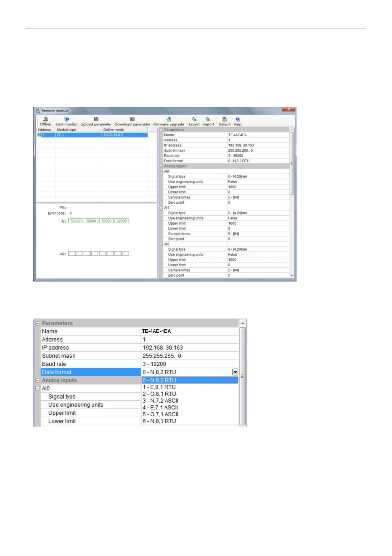Click the last AI value 32000 box
Screen dimensions: 392x556
coord(121,221)
